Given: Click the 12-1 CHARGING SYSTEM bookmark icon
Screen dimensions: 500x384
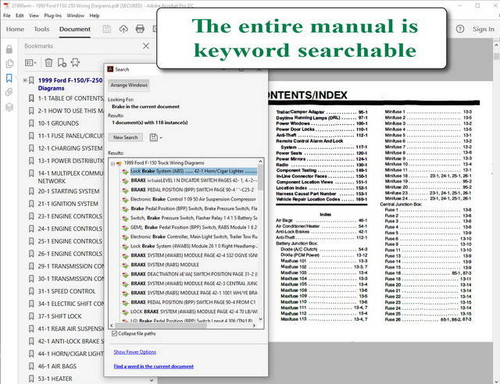Looking at the screenshot, I should [31, 148].
